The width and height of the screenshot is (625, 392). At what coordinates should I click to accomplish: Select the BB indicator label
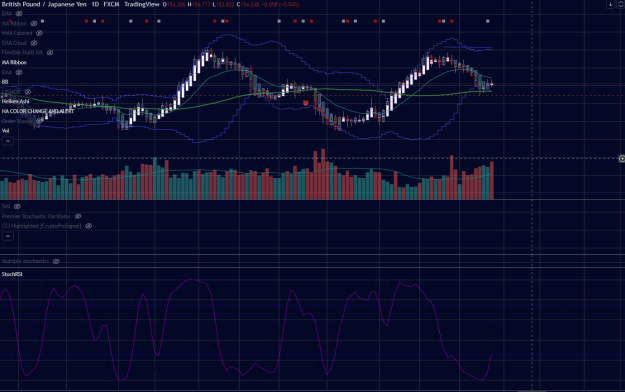tap(5, 82)
